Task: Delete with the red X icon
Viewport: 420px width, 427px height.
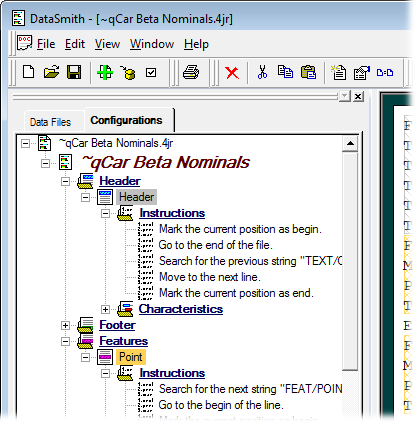Action: [x=232, y=73]
